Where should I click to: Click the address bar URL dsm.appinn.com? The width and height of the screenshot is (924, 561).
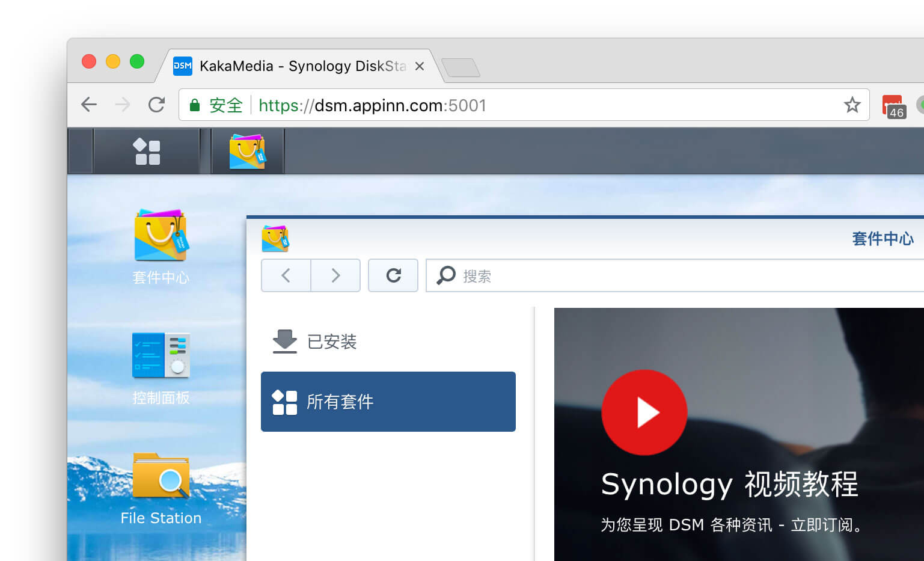pos(372,105)
